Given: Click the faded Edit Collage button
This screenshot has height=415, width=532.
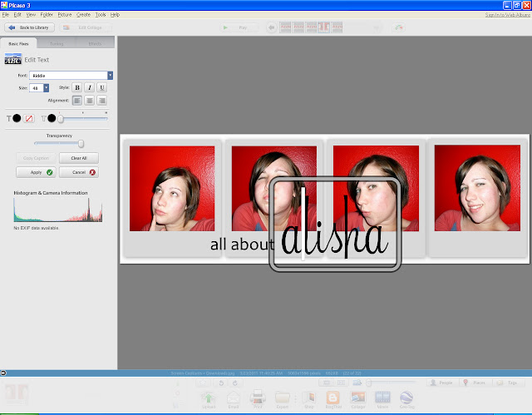Looking at the screenshot, I should click(x=86, y=27).
